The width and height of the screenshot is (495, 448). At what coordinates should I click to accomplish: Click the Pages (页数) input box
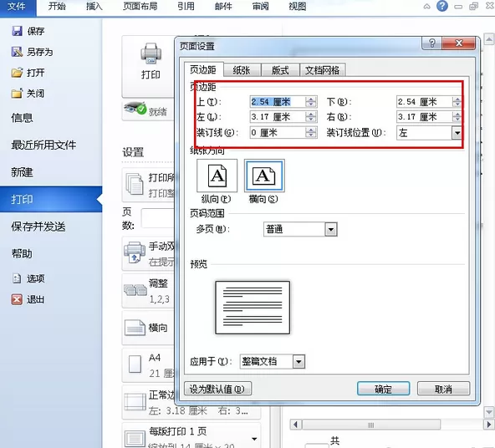(158, 218)
